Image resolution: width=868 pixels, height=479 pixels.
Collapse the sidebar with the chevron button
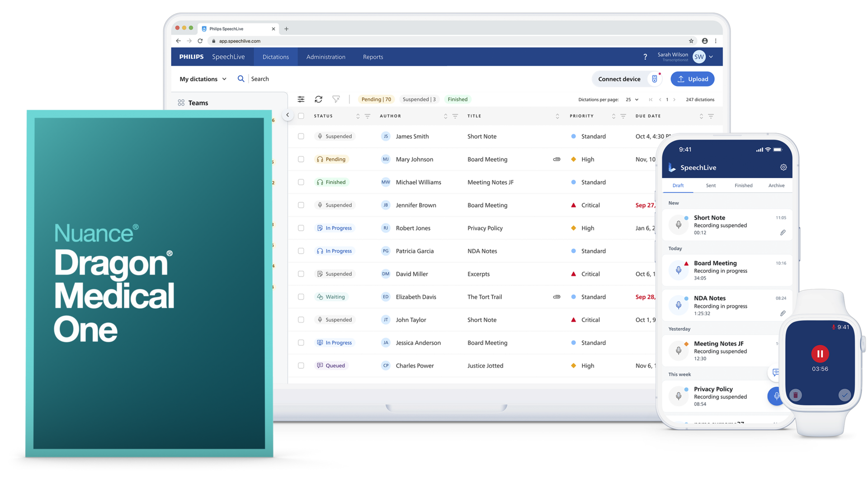coord(288,115)
